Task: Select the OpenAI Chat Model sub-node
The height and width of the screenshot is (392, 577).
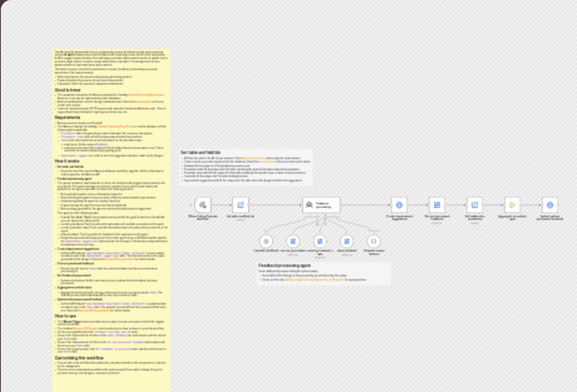Action: [x=266, y=241]
